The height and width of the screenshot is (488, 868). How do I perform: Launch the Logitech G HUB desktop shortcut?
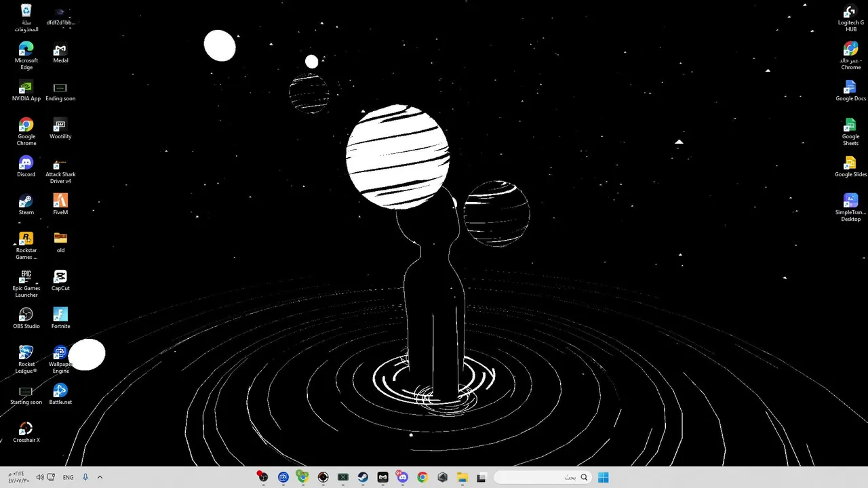[x=850, y=18]
